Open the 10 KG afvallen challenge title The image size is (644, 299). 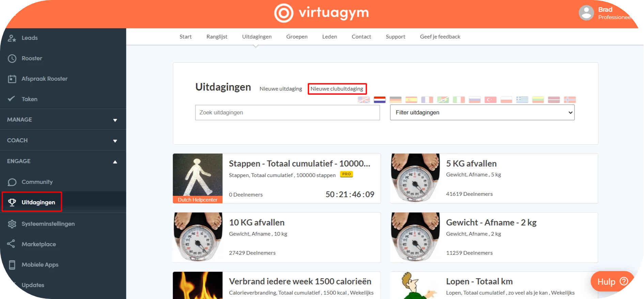coord(257,223)
